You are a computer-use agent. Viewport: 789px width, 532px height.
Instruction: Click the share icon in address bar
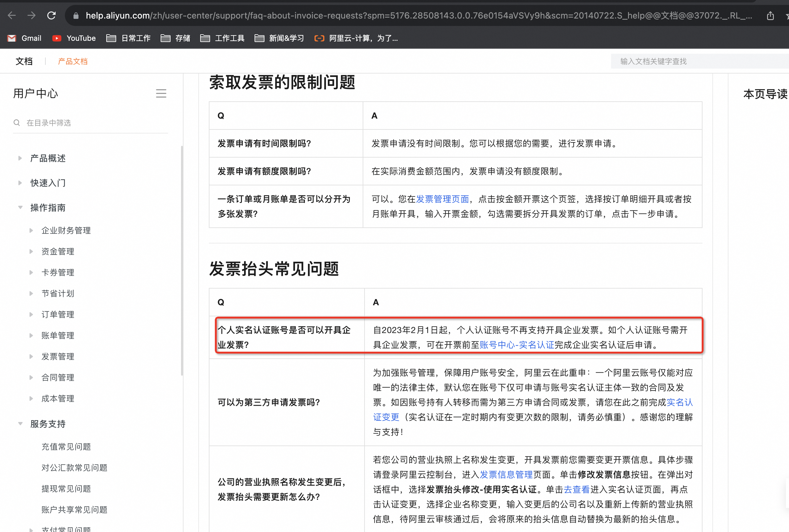770,16
